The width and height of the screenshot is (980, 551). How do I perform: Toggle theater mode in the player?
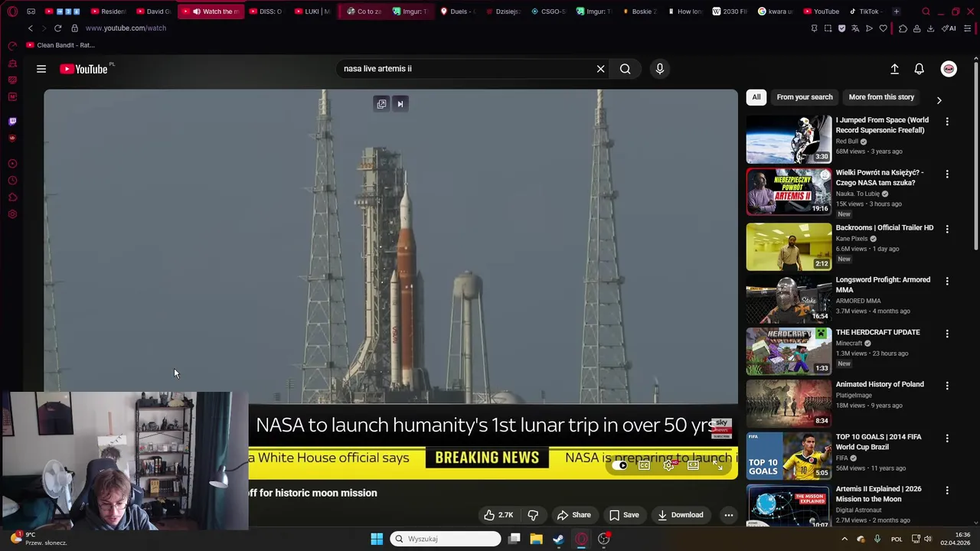coord(693,465)
